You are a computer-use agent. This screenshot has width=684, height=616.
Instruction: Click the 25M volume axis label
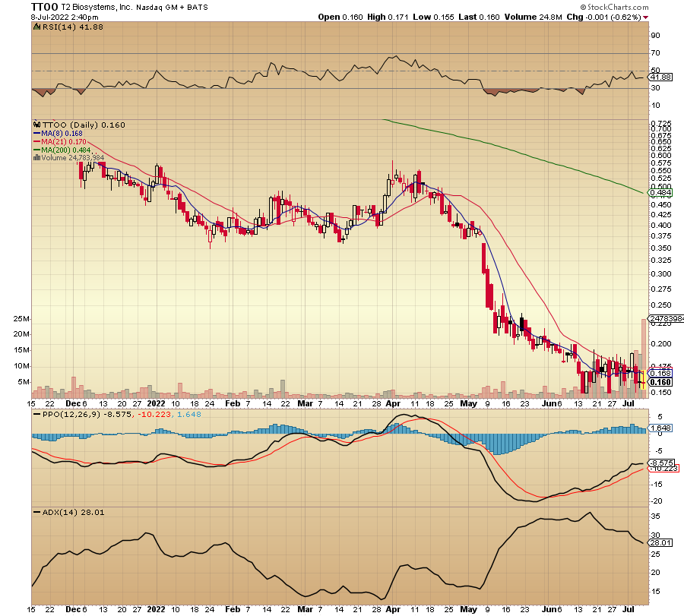tap(21, 319)
